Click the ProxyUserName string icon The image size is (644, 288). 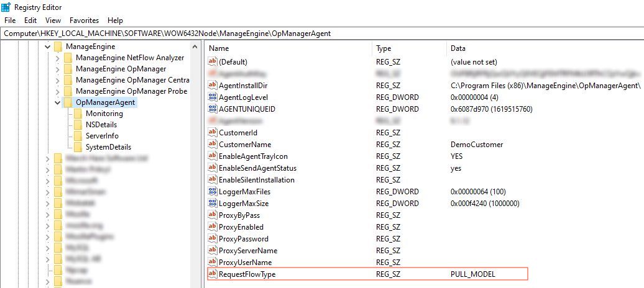(213, 262)
